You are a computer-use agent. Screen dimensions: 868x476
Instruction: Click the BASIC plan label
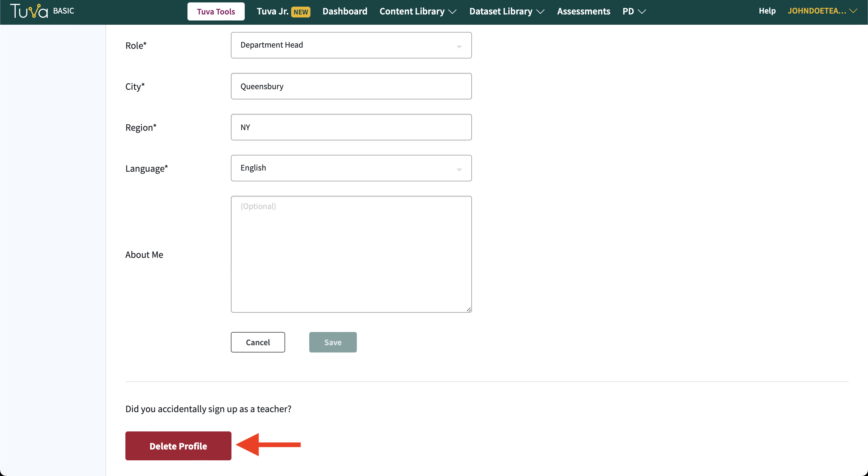tap(63, 11)
